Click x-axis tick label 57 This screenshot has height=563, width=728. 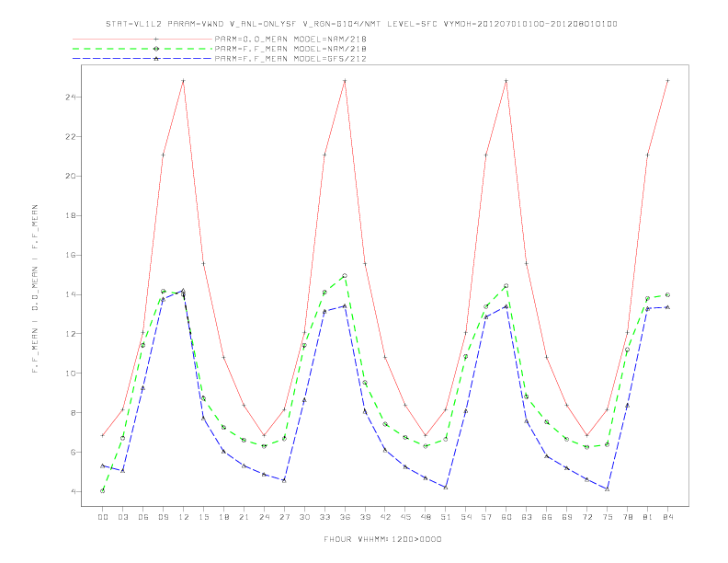(x=486, y=517)
